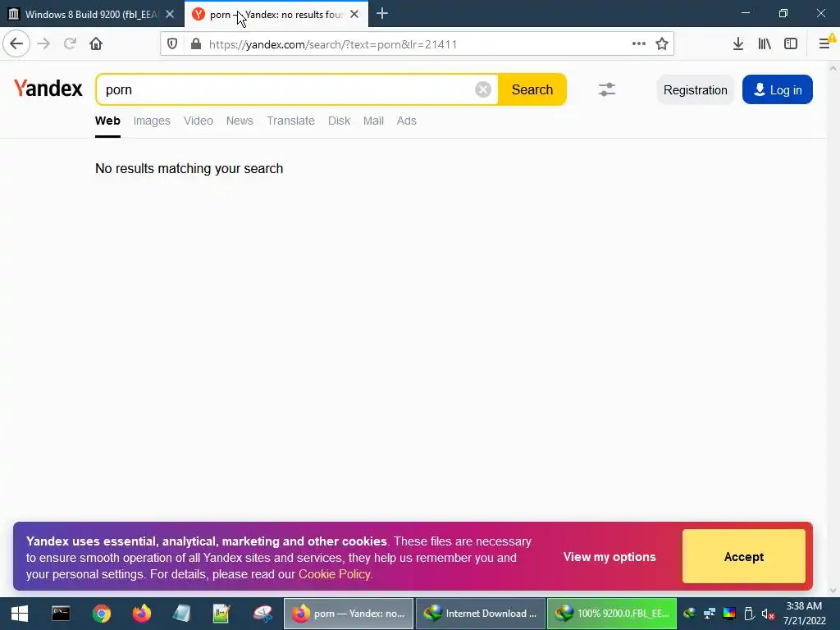Image resolution: width=840 pixels, height=630 pixels.
Task: Close the Windows 8 Build 9200 tab
Action: pos(170,15)
